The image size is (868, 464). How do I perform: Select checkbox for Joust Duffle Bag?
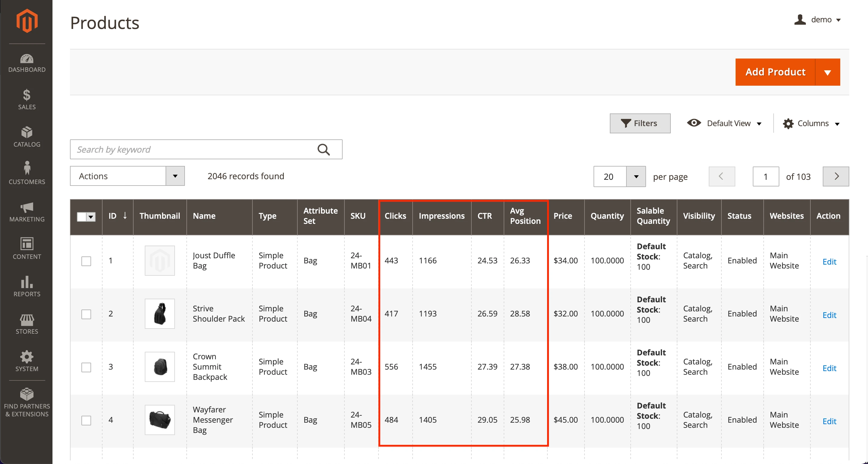pyautogui.click(x=86, y=261)
